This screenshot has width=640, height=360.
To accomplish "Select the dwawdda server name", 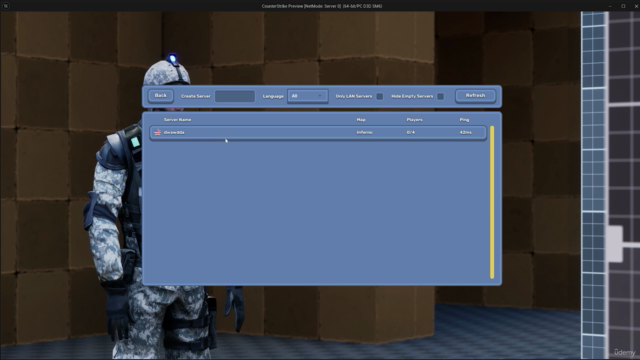I will 174,132.
